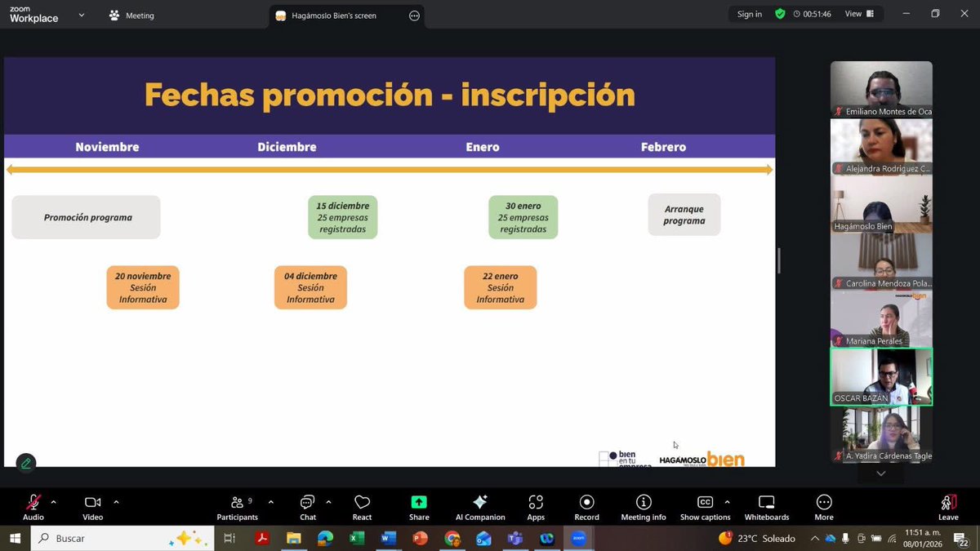Screen dimensions: 980x551
Task: Open the Participants panel
Action: 237,507
